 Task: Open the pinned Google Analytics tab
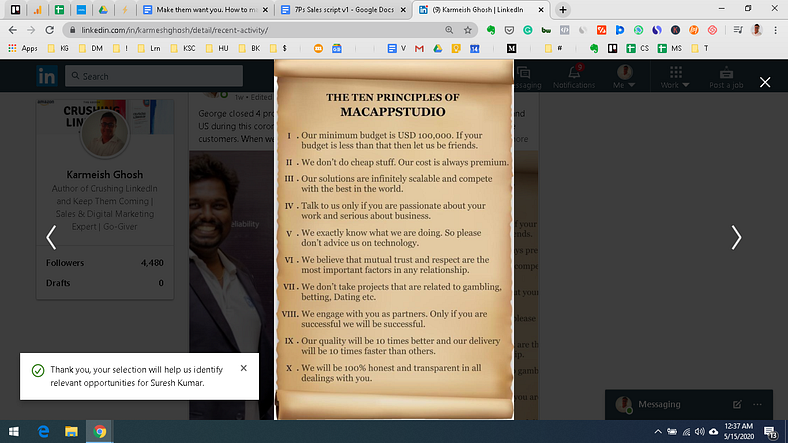tap(38, 10)
